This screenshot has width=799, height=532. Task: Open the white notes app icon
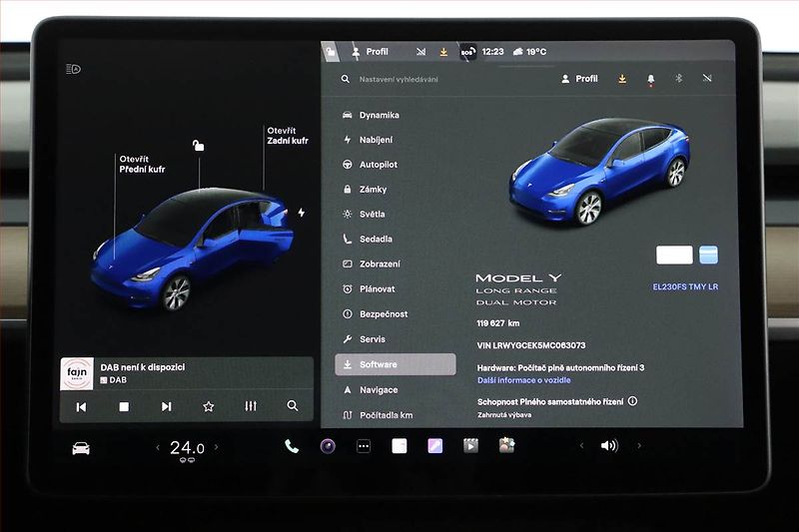click(x=399, y=446)
